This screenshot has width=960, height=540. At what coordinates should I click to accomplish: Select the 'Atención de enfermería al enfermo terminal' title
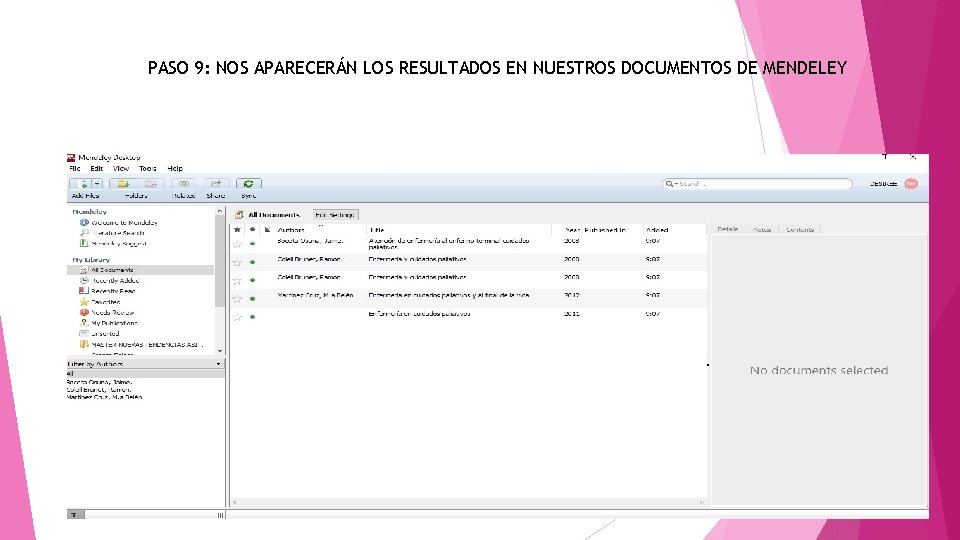point(449,244)
